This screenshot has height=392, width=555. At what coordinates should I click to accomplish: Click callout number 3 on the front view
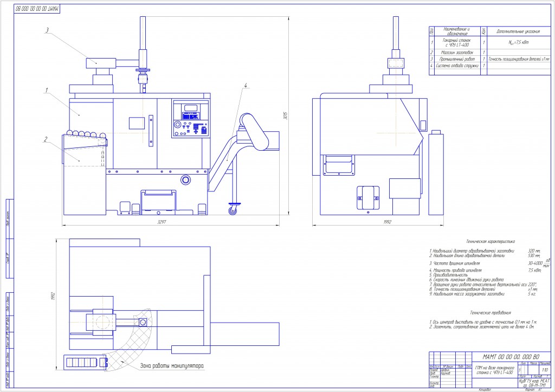click(x=47, y=30)
